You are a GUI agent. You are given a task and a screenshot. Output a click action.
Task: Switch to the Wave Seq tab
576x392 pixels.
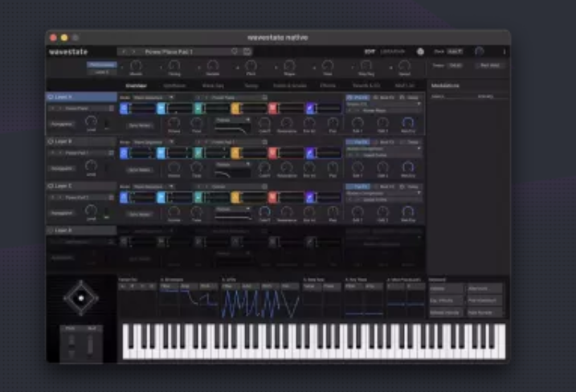[213, 86]
